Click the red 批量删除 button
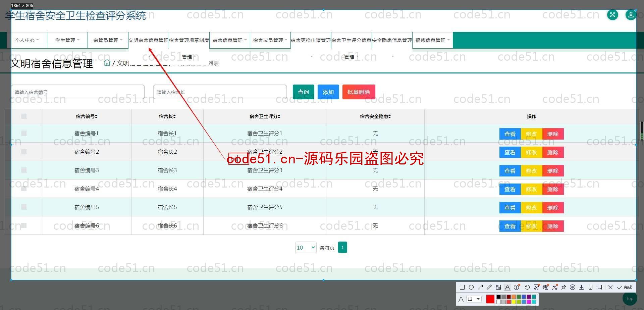Viewport: 644px width, 310px height. tap(359, 92)
